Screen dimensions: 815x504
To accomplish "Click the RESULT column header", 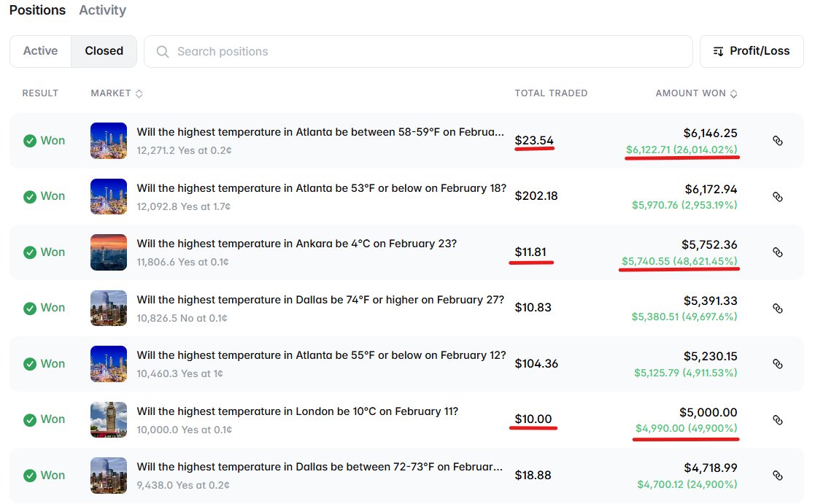I will click(x=40, y=93).
